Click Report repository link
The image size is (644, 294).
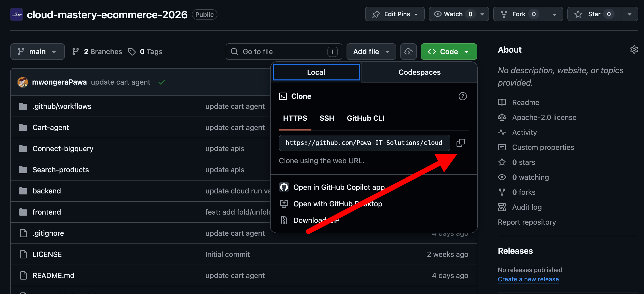pyautogui.click(x=527, y=222)
